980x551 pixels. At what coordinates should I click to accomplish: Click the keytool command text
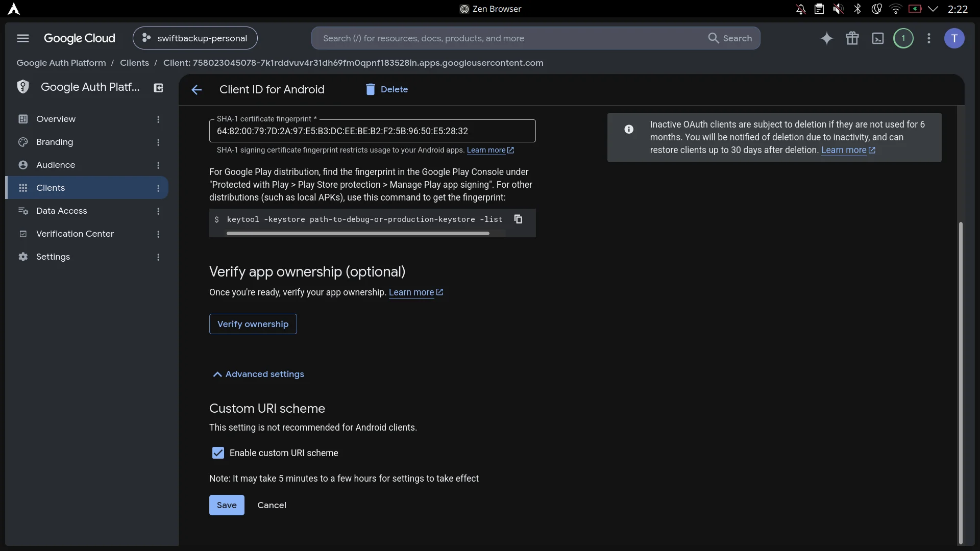click(x=364, y=219)
